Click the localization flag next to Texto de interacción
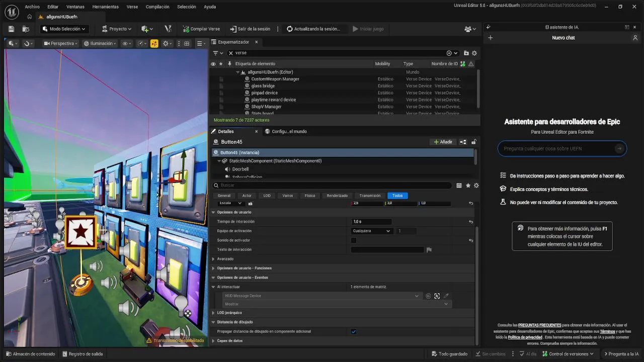This screenshot has width=644, height=362. coord(429,249)
